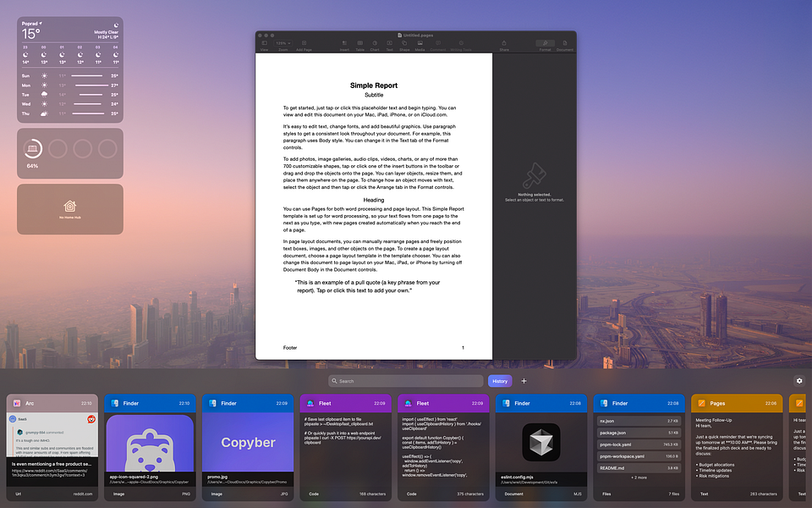Screen dimensions: 812x508
Task: Select the Pages Meeting Follow-Up text card
Action: [x=737, y=448]
